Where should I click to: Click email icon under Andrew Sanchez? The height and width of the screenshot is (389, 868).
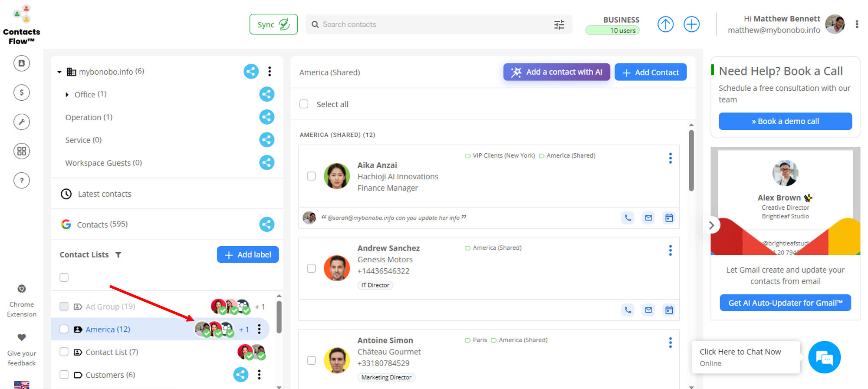tap(648, 310)
